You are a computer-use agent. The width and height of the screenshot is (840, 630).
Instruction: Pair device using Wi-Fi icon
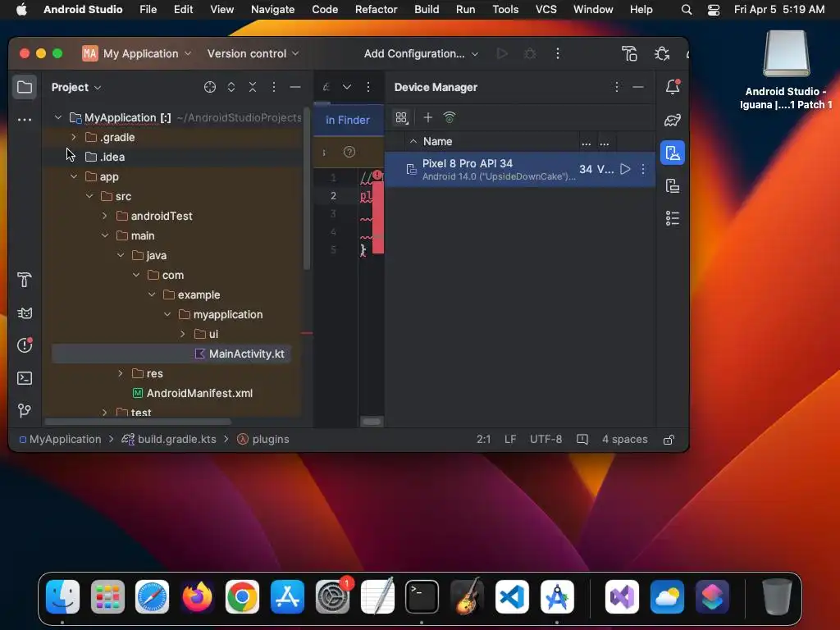pos(450,117)
